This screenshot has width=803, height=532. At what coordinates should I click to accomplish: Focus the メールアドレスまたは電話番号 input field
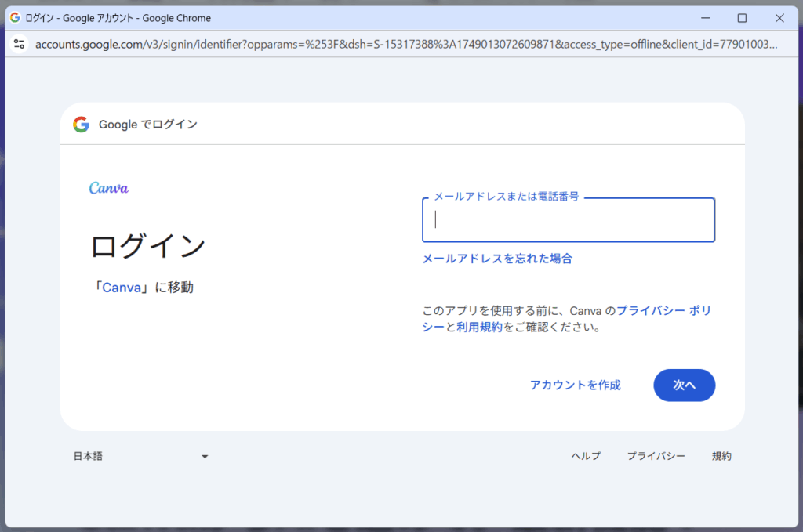click(569, 220)
